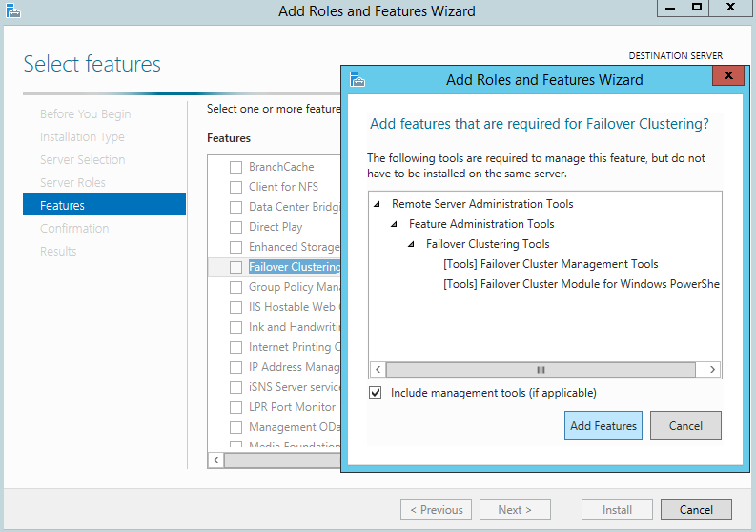756x532 pixels.
Task: Minimize the main wizard window
Action: tap(670, 8)
